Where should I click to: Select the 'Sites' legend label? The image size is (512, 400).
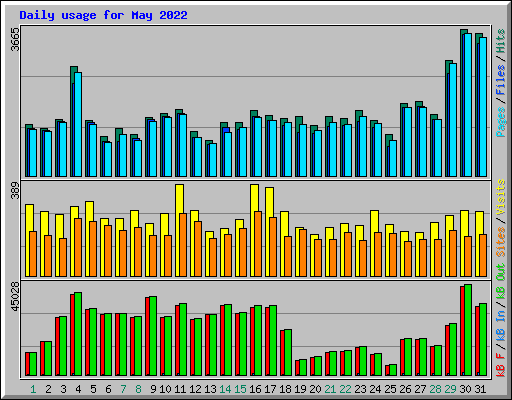click(x=501, y=242)
